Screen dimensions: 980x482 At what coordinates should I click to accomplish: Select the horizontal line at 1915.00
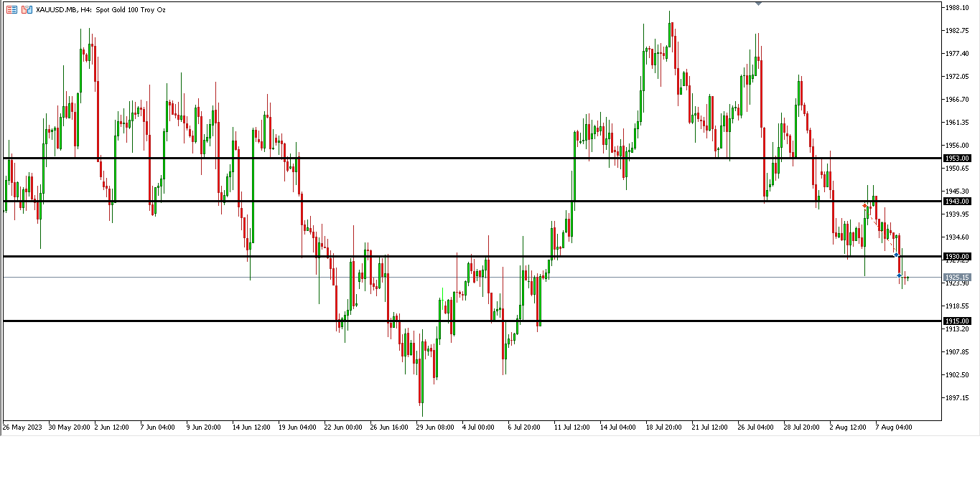coord(431,321)
